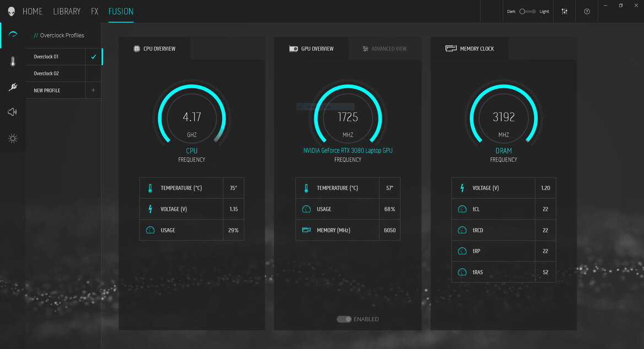Open the lighting sunburst sidebar icon
Screen dimensions: 644x349
click(13, 138)
